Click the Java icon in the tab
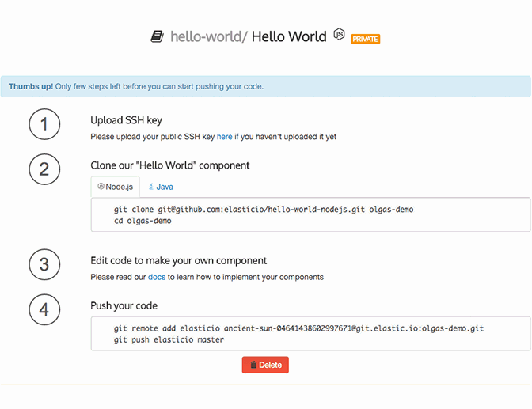Image resolution: width=532 pixels, height=409 pixels. click(x=151, y=187)
